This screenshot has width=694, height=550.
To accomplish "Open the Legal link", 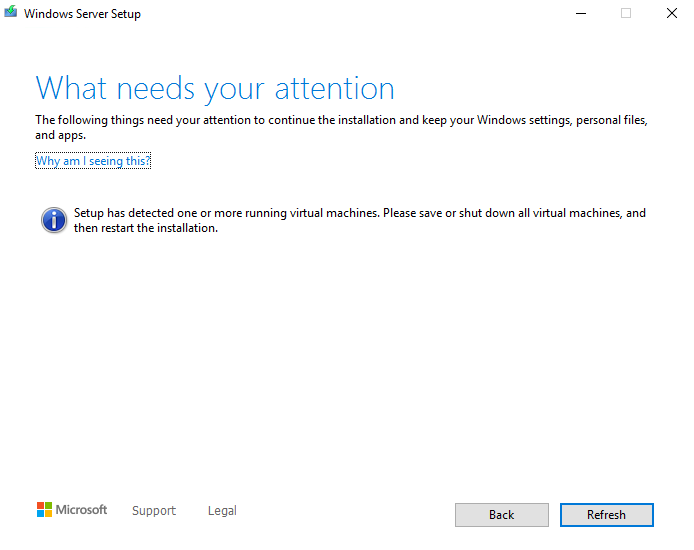I will (222, 511).
